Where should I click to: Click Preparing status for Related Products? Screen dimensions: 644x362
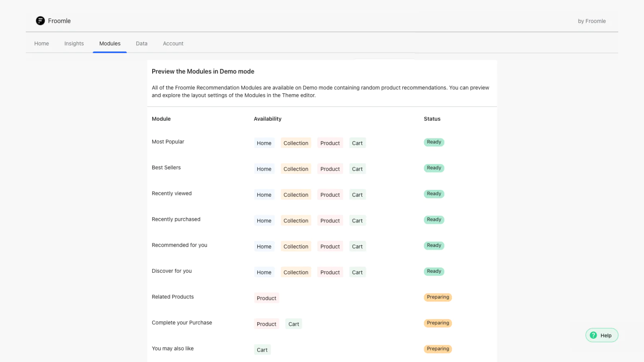(x=438, y=297)
